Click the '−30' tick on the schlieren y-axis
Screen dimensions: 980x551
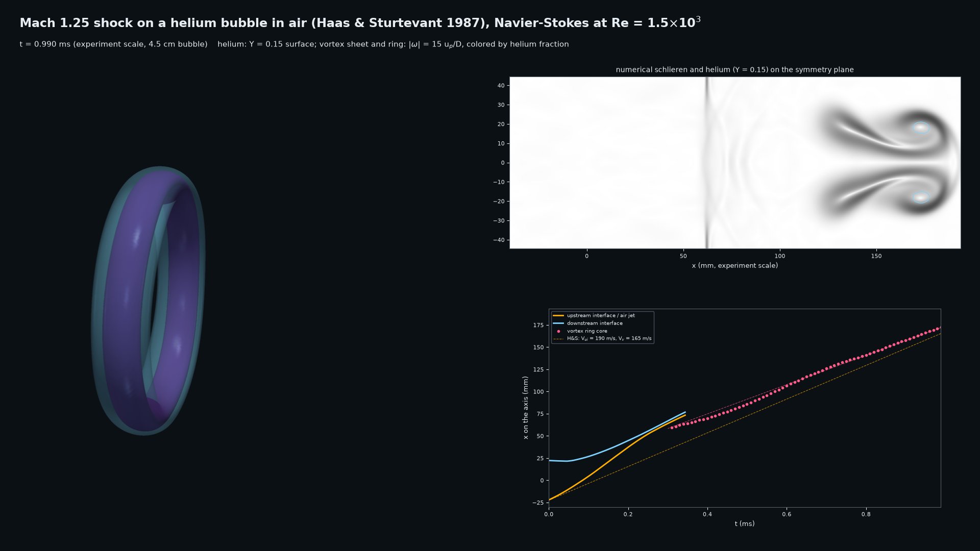tap(499, 221)
